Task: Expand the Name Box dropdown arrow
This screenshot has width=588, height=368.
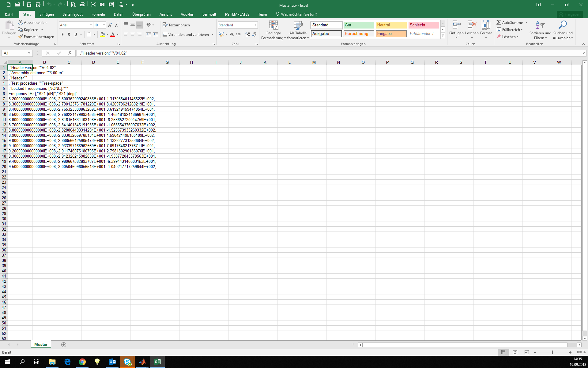Action: pos(29,53)
